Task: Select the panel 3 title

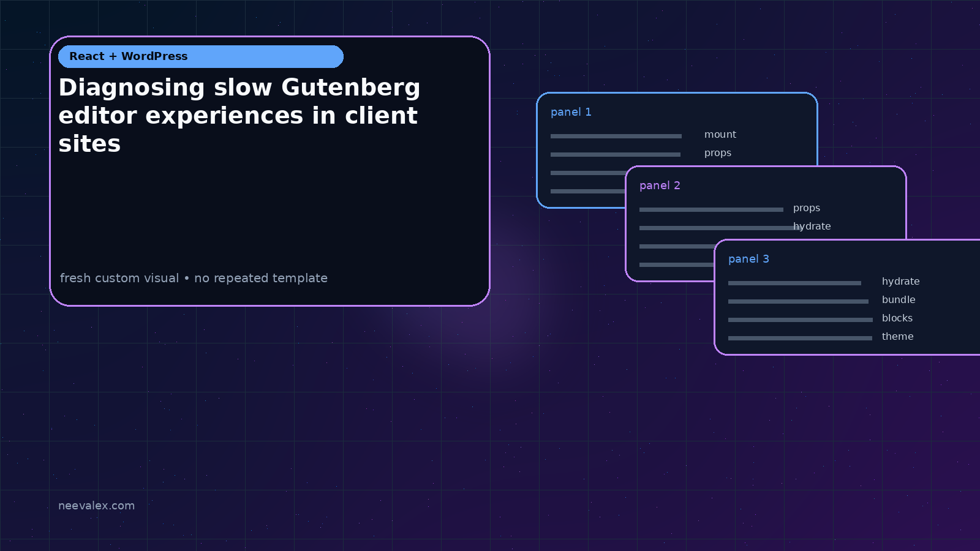Action: point(748,259)
